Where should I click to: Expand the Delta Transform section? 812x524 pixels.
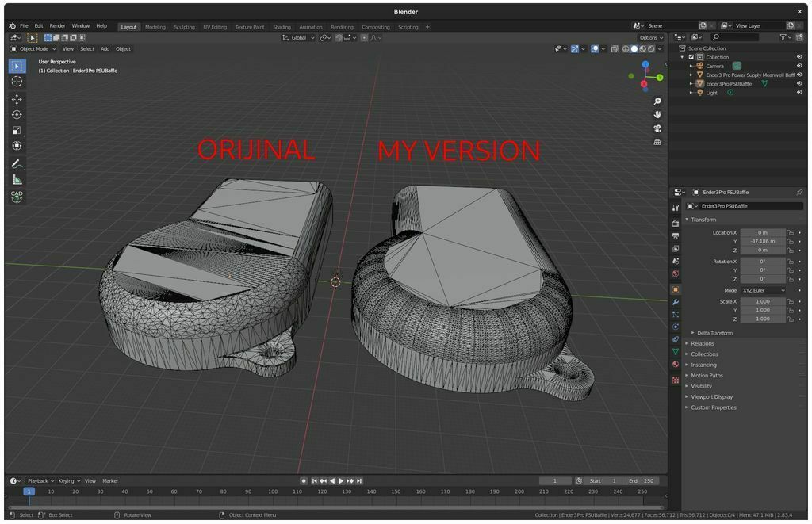(x=714, y=333)
